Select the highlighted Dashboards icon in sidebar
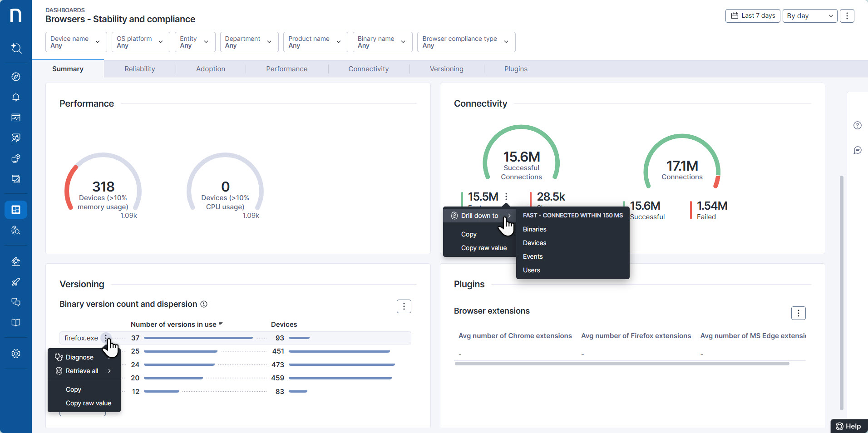This screenshot has height=433, width=868. pos(16,209)
